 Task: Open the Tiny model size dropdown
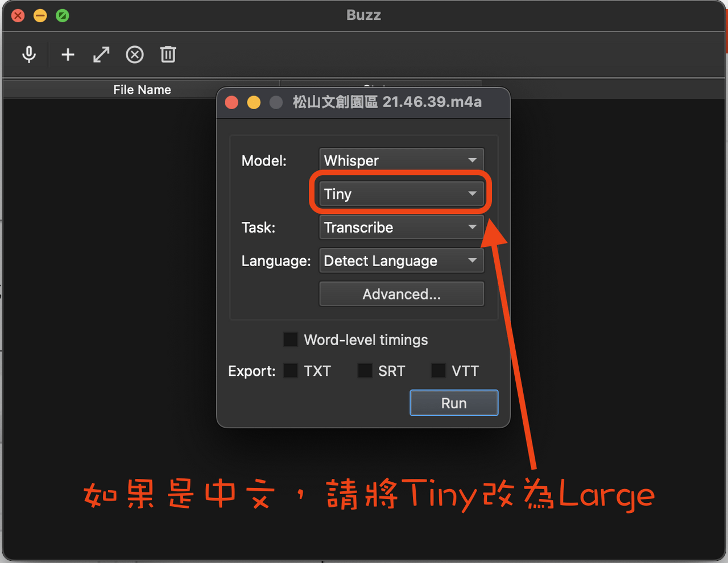(402, 194)
